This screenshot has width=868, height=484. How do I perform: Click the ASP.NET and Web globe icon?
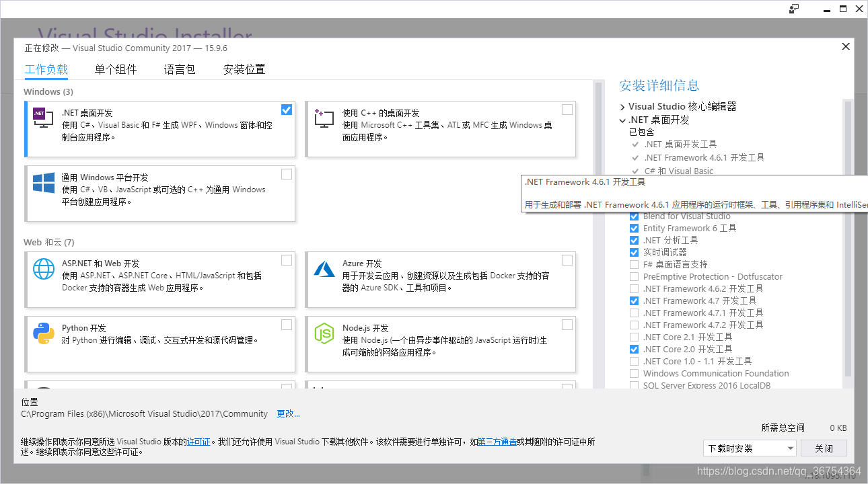click(44, 269)
